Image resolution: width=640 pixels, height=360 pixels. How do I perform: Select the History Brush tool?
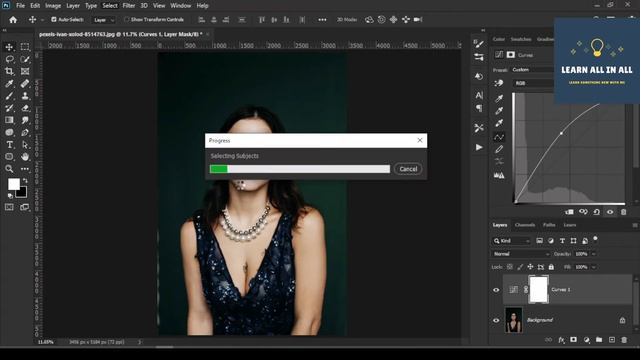pyautogui.click(x=9, y=108)
